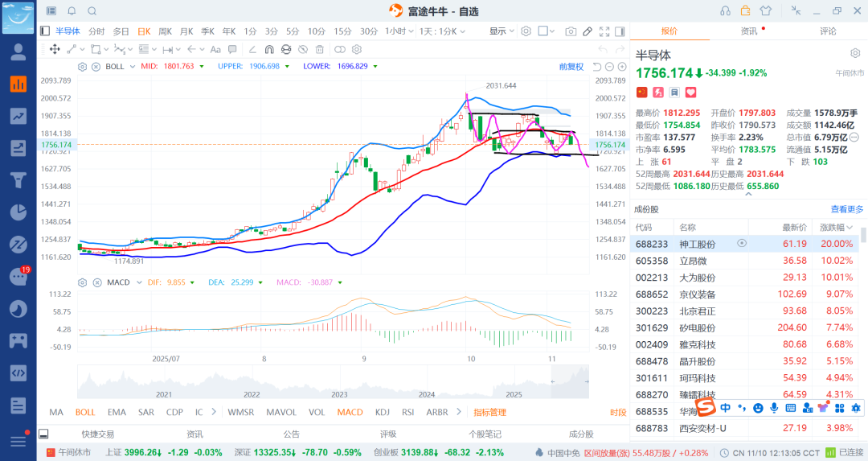Toggle the MACD indicator at bottom bar
Viewport: 868px width, 461px height.
pos(350,412)
